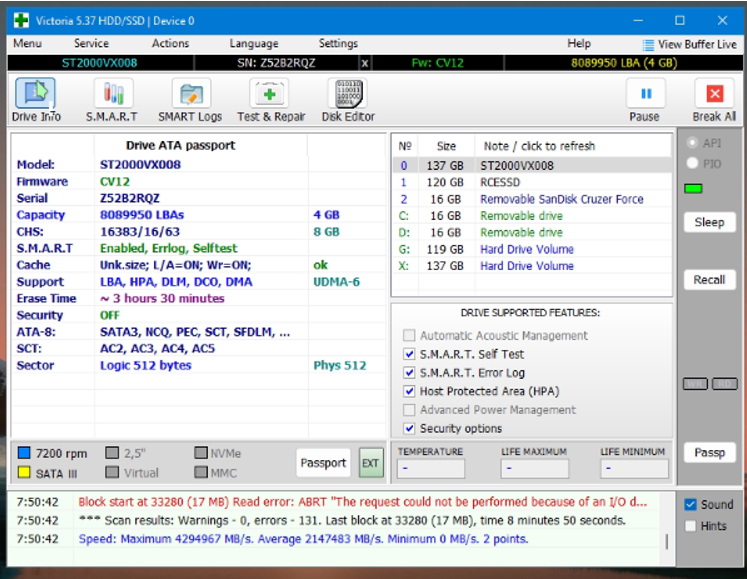Enable the Hints checkbox
Screen dimensions: 747x579
pos(690,526)
